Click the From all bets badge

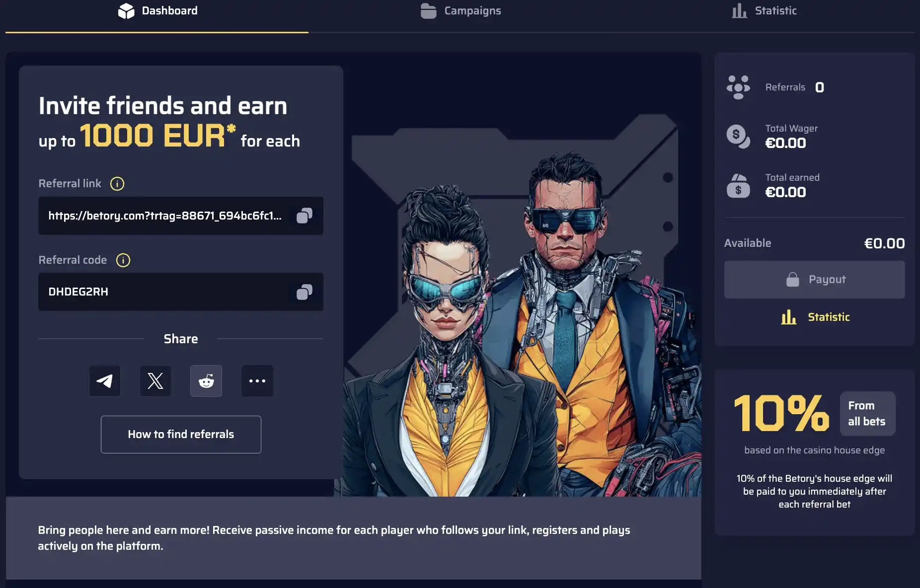tap(867, 414)
